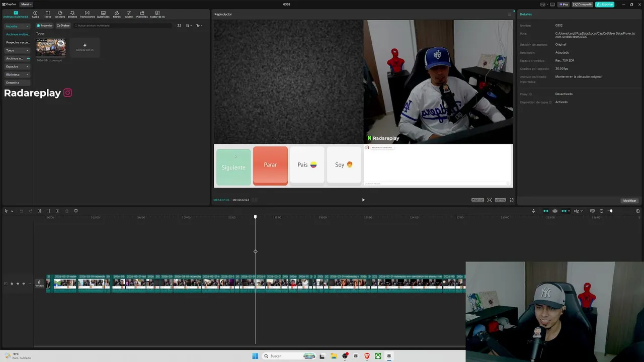Open the Subtítulos panel

(103, 14)
